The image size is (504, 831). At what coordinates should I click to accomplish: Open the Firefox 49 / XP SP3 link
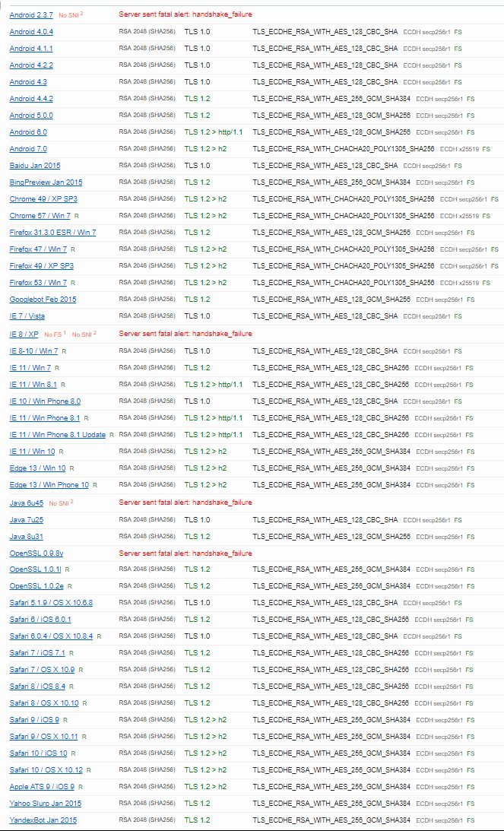(42, 265)
